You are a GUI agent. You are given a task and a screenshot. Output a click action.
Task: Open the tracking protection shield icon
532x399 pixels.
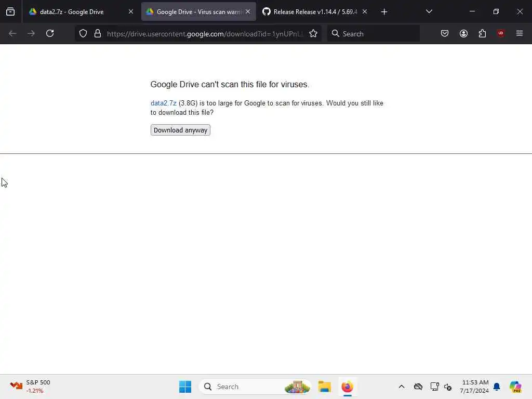(x=83, y=33)
